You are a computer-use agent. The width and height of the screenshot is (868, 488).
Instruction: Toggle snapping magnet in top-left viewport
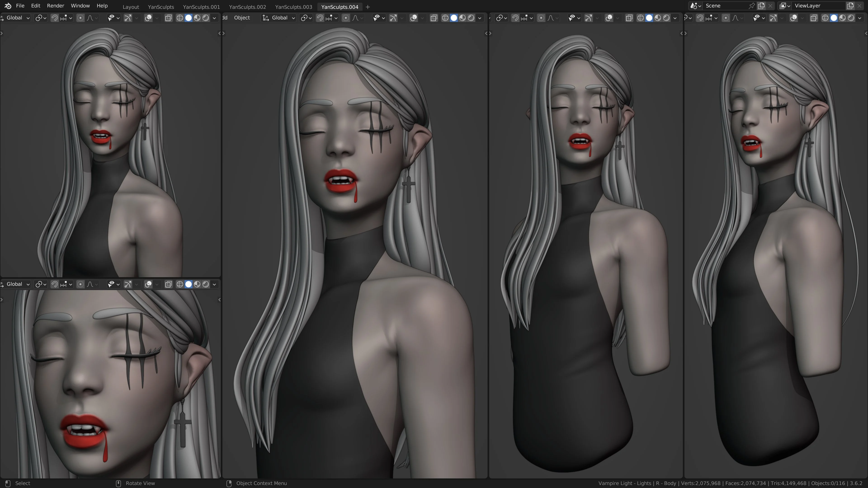54,18
